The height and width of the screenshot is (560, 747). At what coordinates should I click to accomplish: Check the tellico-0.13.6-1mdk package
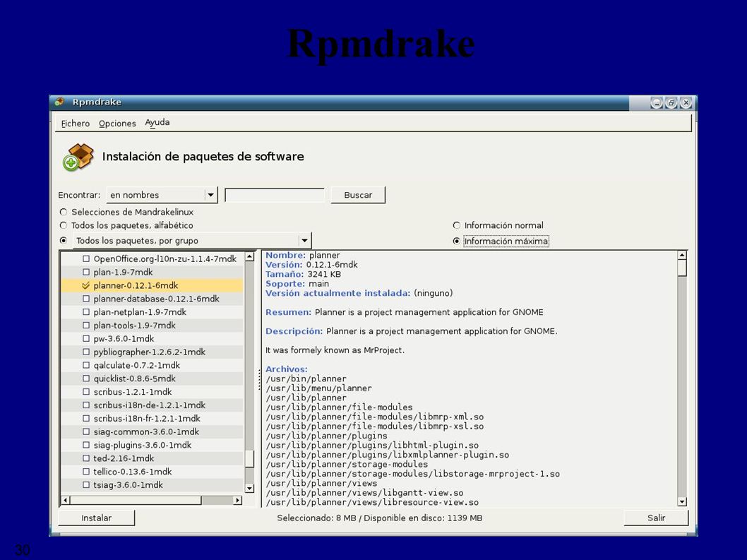click(85, 472)
